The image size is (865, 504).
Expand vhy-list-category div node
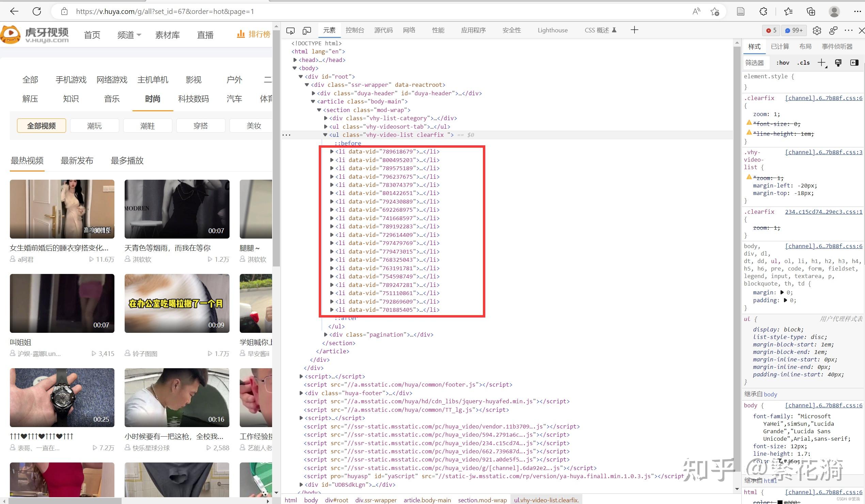(x=326, y=118)
